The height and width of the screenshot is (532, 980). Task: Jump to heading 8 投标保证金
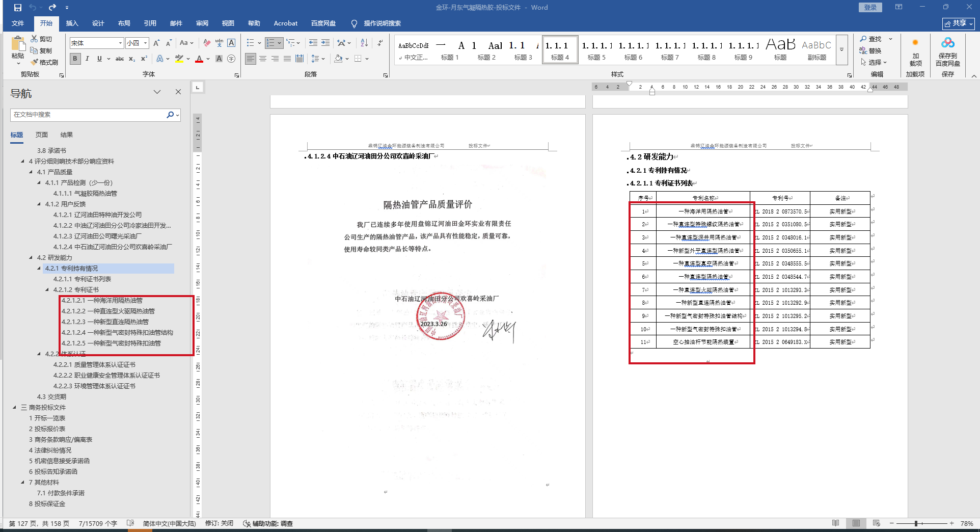47,504
